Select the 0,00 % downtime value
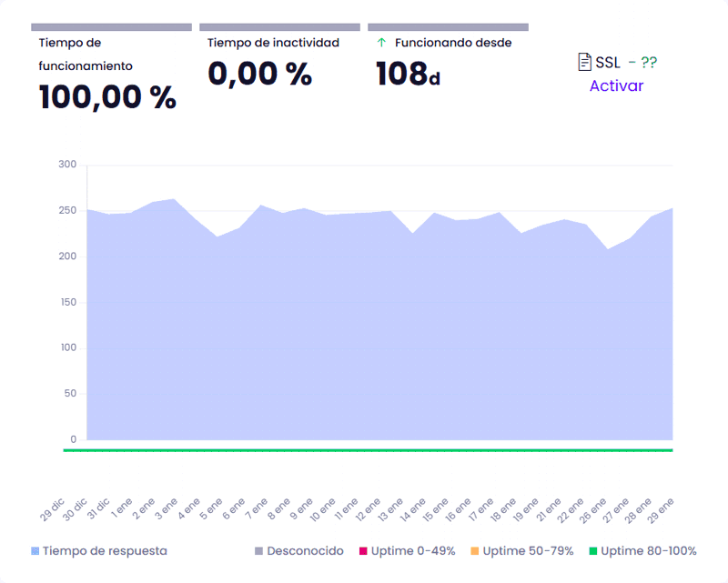Image resolution: width=728 pixels, height=583 pixels. 259,73
